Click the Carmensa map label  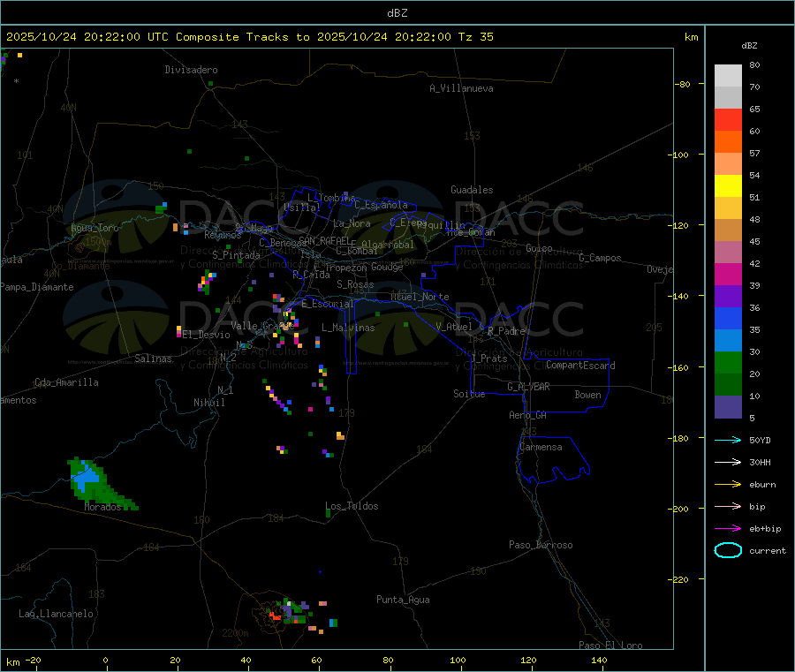click(541, 447)
